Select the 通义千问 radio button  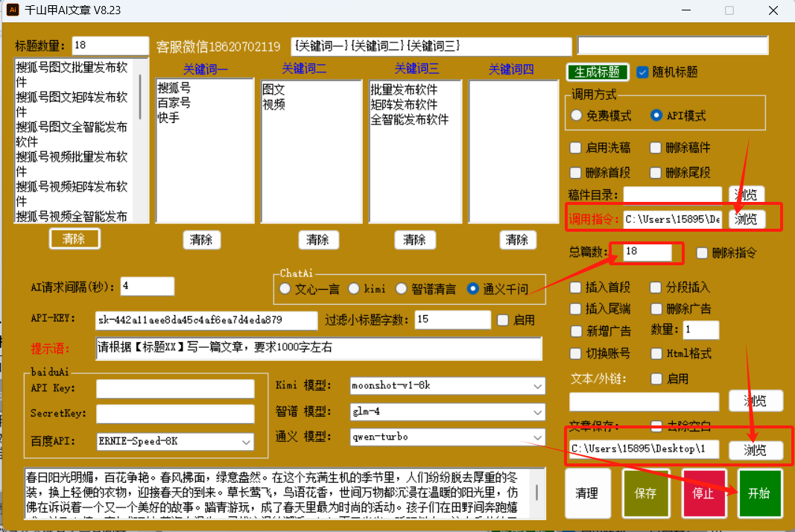[472, 288]
